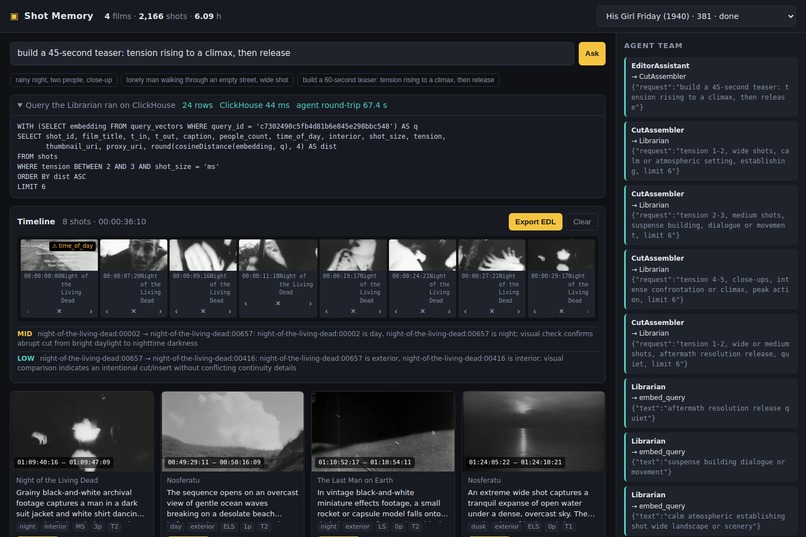Select the 'build a 60-second teaser' suggestion

(398, 80)
